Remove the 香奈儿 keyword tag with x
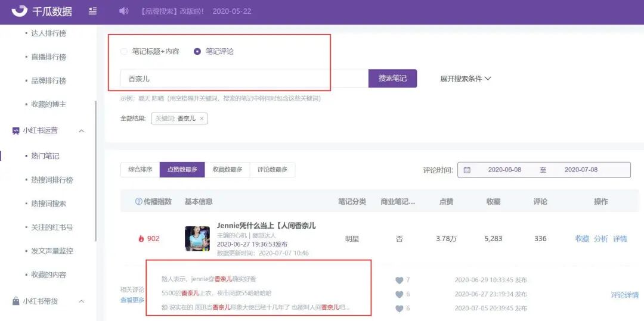The width and height of the screenshot is (644, 321). (202, 119)
